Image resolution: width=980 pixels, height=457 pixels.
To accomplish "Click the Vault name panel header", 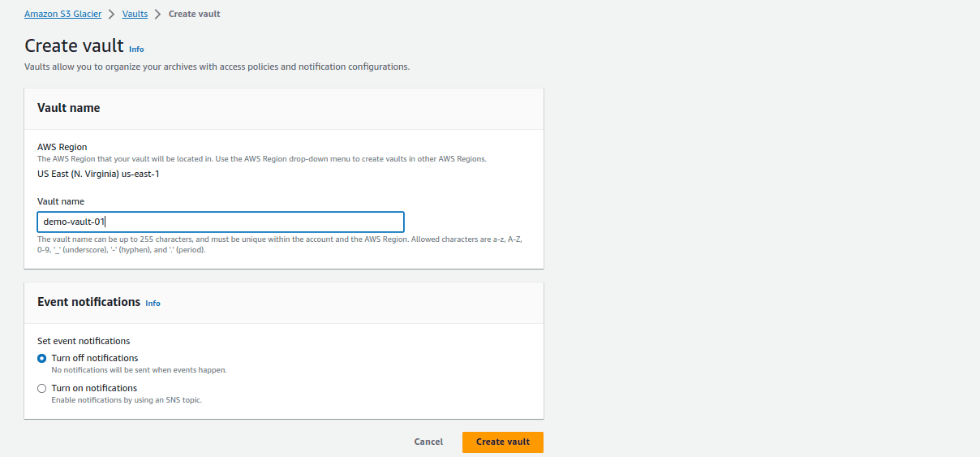I will pos(284,108).
